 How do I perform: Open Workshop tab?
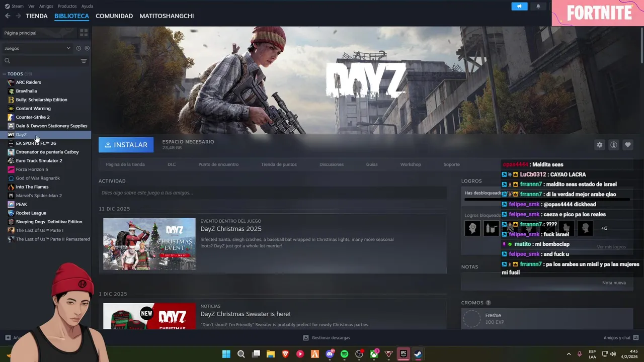coord(411,164)
